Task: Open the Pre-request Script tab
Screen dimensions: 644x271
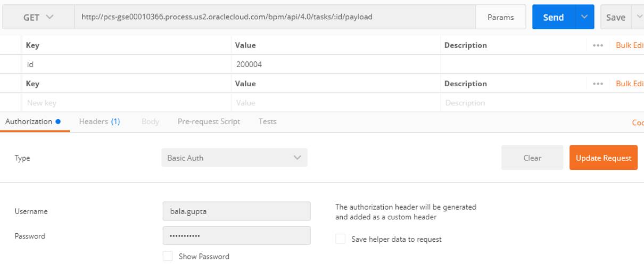Action: (x=209, y=121)
